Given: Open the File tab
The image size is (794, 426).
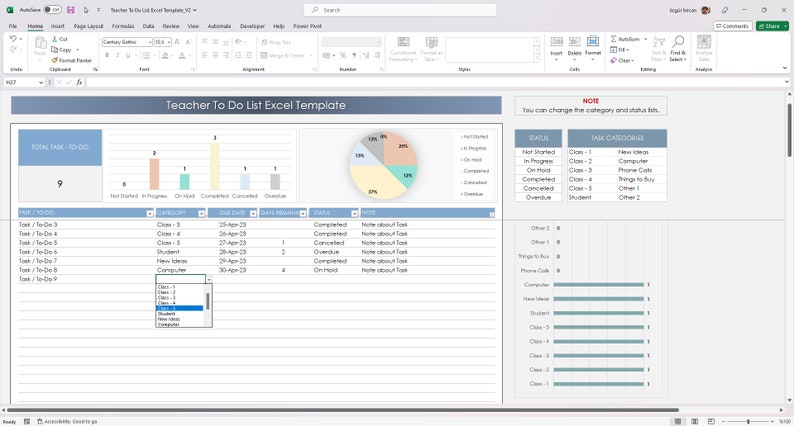Looking at the screenshot, I should [x=13, y=26].
